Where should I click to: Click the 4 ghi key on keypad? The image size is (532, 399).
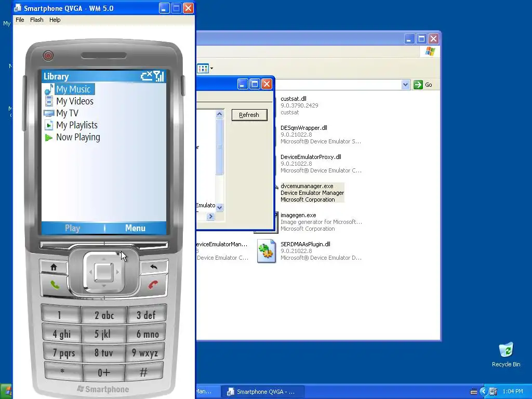61,334
